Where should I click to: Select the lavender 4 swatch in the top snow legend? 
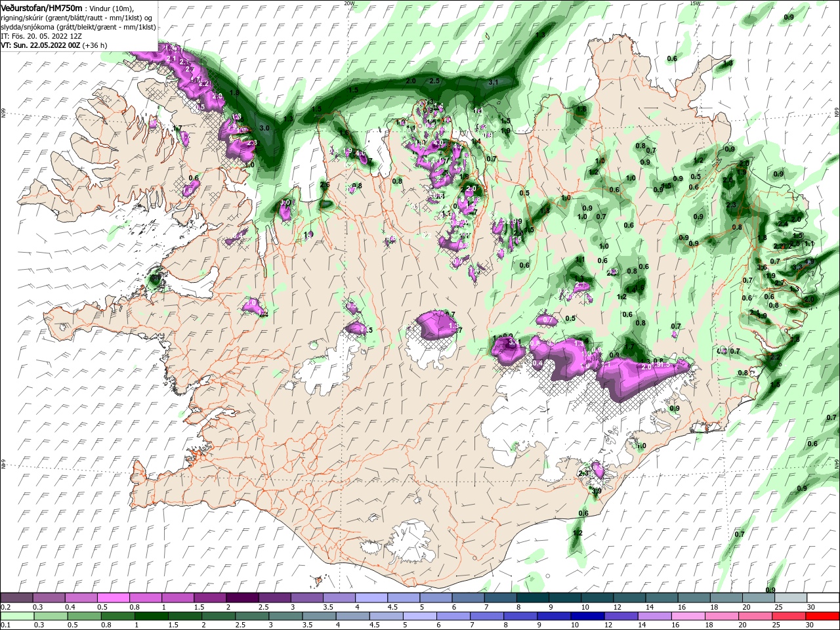(x=371, y=598)
